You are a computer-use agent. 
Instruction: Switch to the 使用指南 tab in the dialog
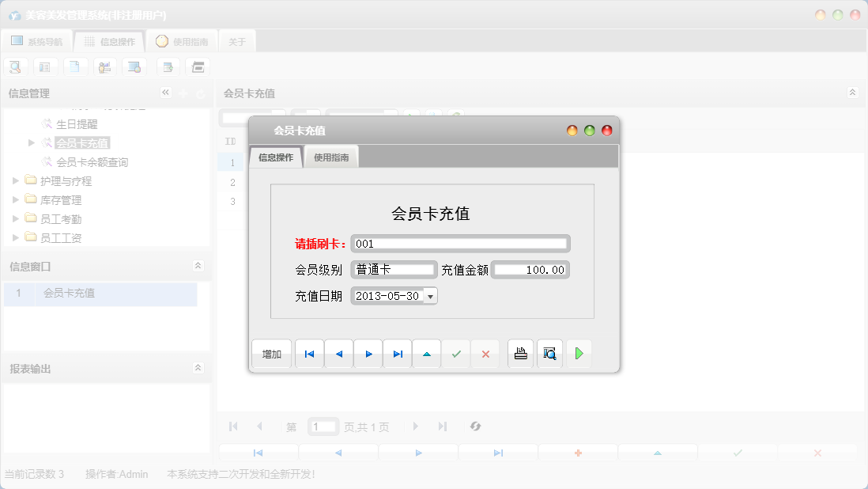330,156
